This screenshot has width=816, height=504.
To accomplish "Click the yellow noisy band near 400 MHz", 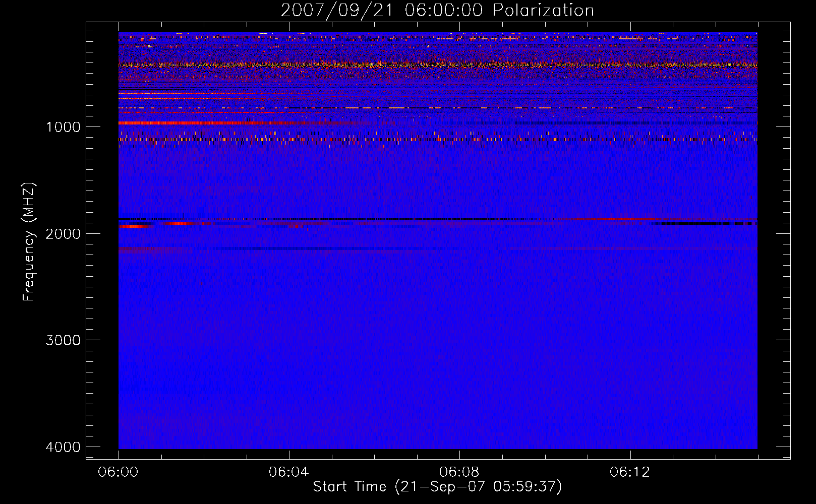I will point(438,65).
